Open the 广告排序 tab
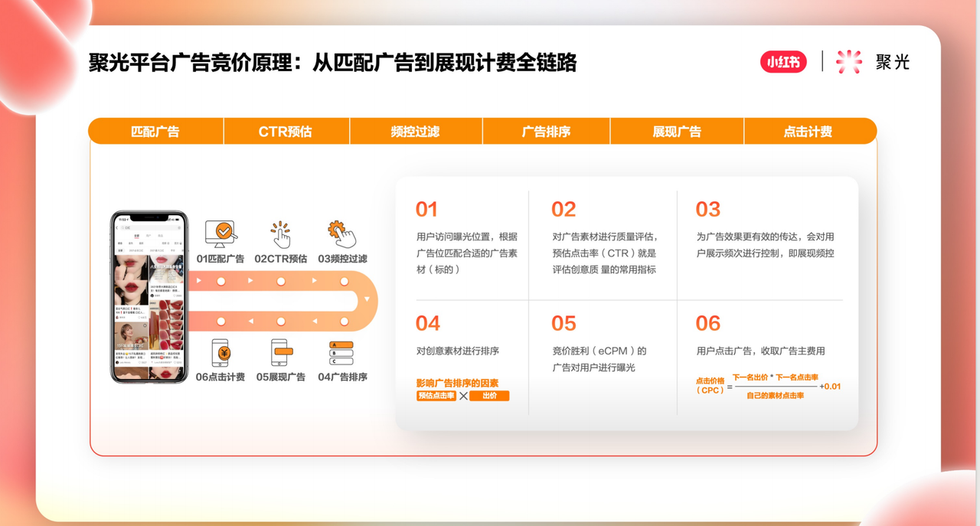 point(546,131)
